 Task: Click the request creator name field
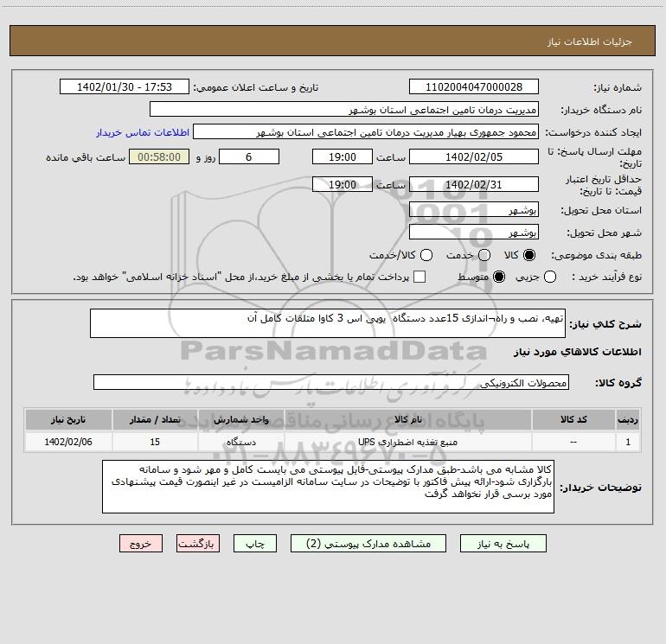click(366, 132)
